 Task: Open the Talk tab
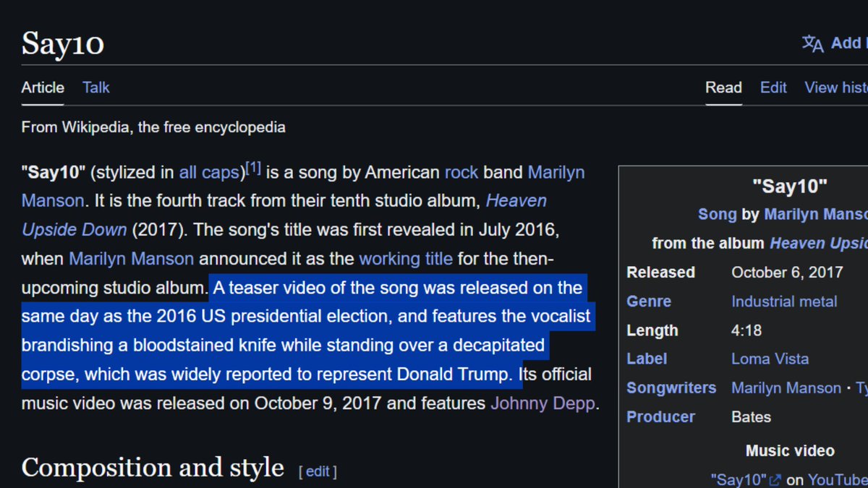tap(96, 87)
